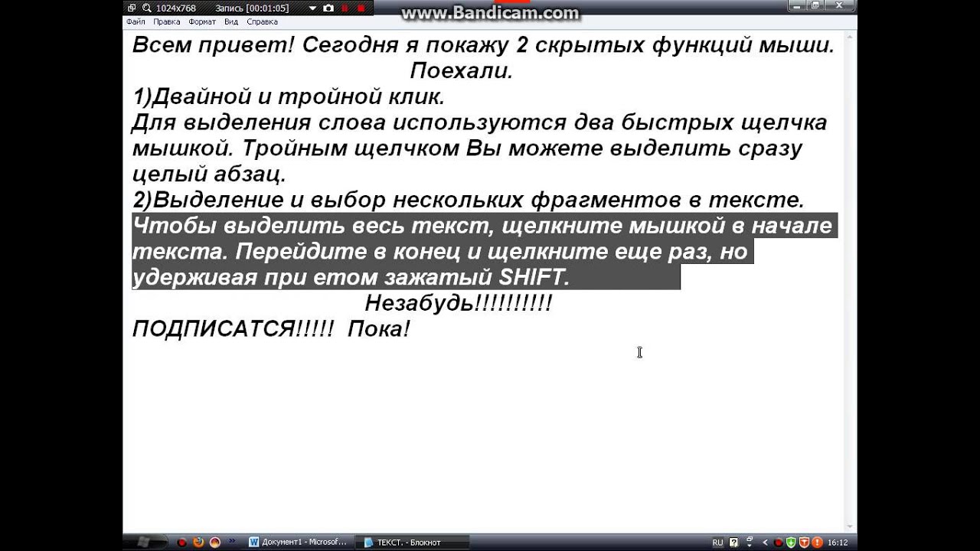Open the Файл menu in Notepad
Screen dimensions: 980x551
tap(136, 22)
